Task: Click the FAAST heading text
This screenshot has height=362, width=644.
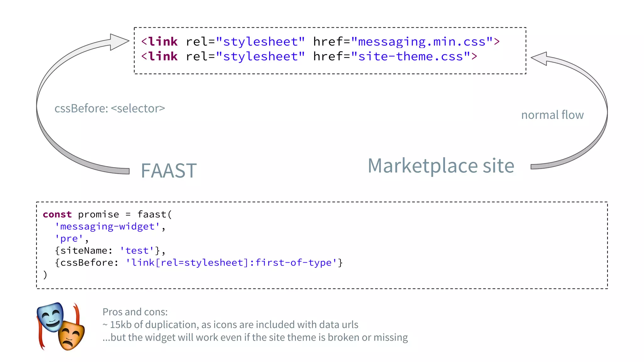Action: 169,171
